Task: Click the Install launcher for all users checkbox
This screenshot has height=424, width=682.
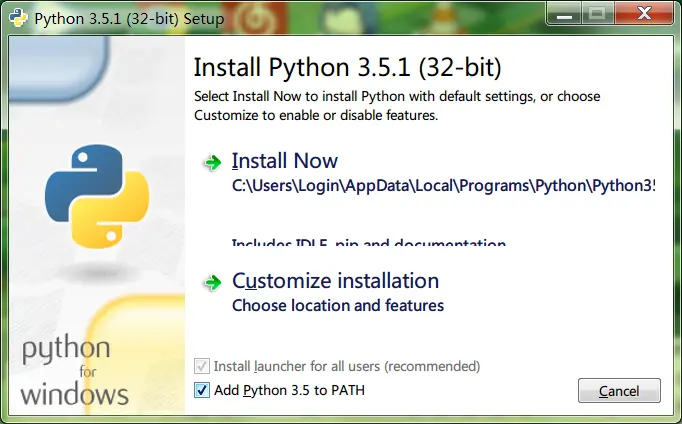Action: click(201, 366)
